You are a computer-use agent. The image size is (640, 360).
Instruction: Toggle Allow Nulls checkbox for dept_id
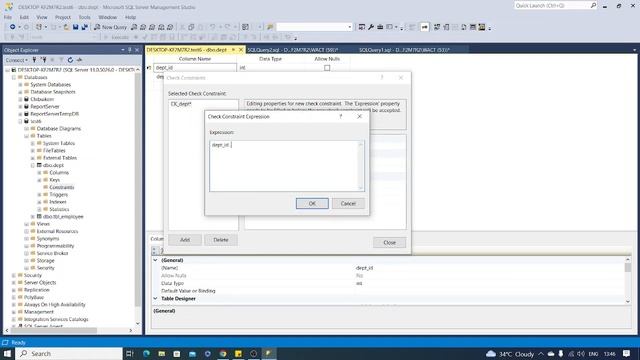tap(327, 68)
